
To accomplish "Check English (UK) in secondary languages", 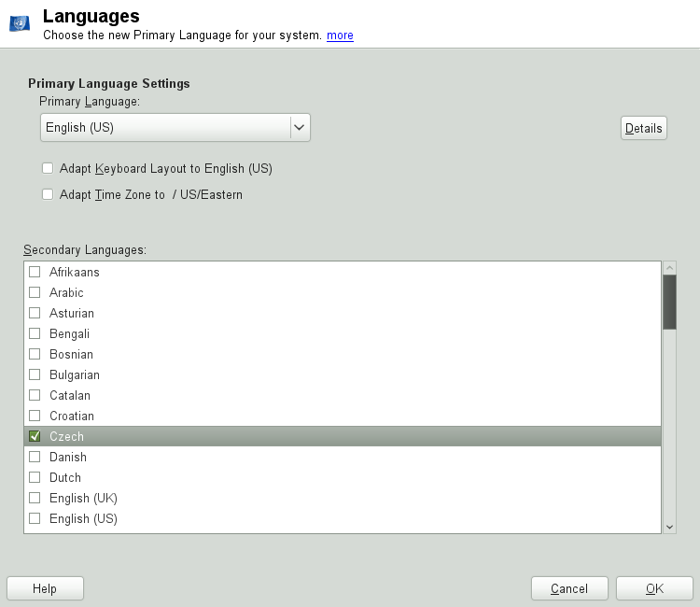I will click(35, 498).
